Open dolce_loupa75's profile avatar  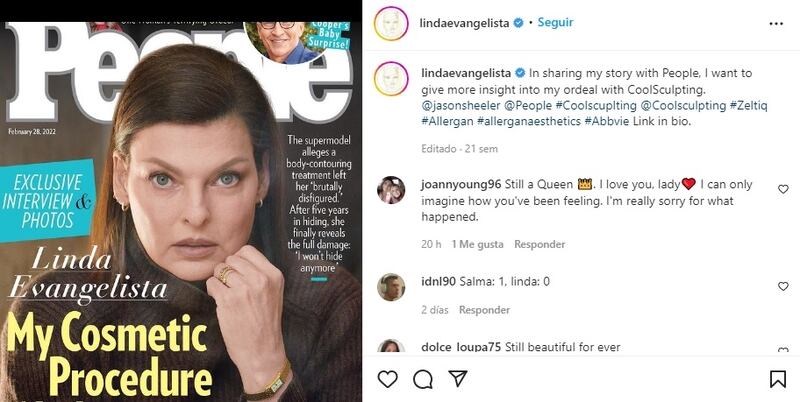click(391, 346)
